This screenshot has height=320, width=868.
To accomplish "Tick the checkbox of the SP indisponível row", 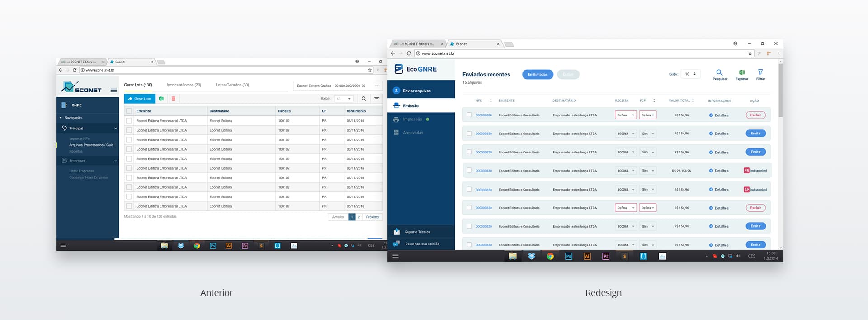I will point(469,189).
